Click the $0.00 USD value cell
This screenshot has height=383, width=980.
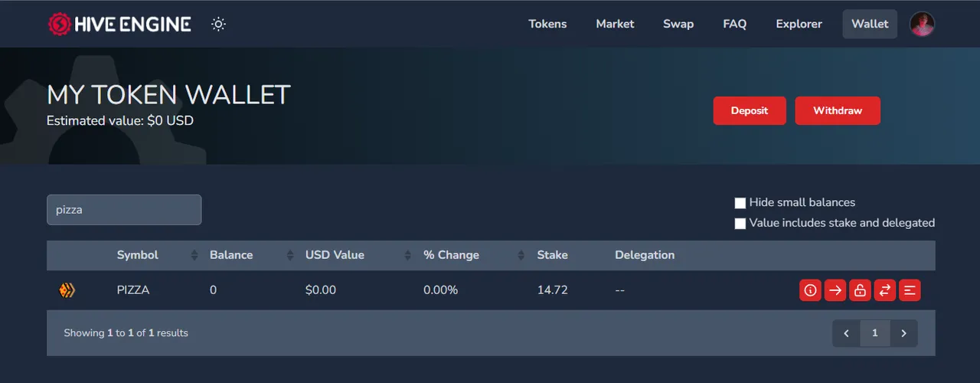tap(320, 290)
